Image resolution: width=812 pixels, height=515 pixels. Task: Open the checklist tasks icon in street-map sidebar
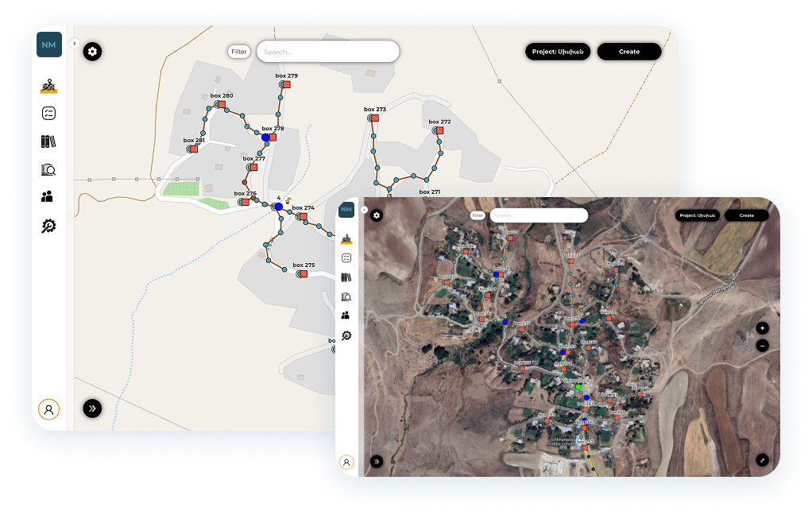click(x=49, y=114)
